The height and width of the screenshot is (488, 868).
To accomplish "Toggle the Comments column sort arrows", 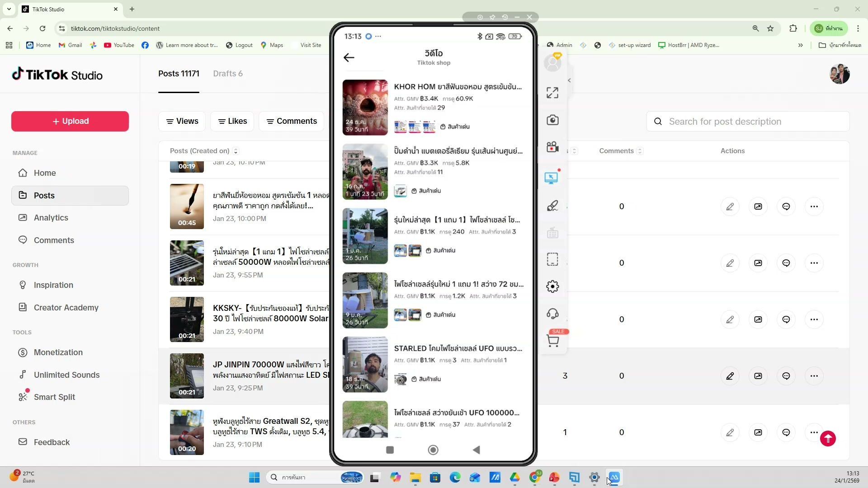I will pyautogui.click(x=640, y=151).
